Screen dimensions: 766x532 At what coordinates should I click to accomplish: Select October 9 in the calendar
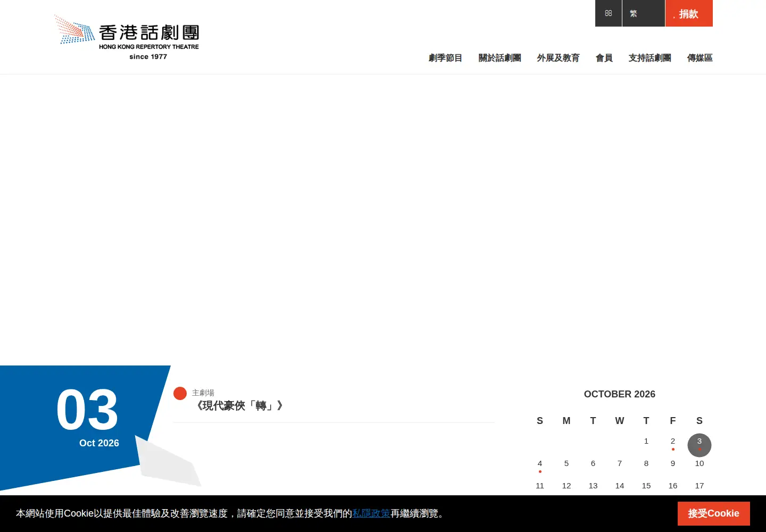tap(673, 463)
